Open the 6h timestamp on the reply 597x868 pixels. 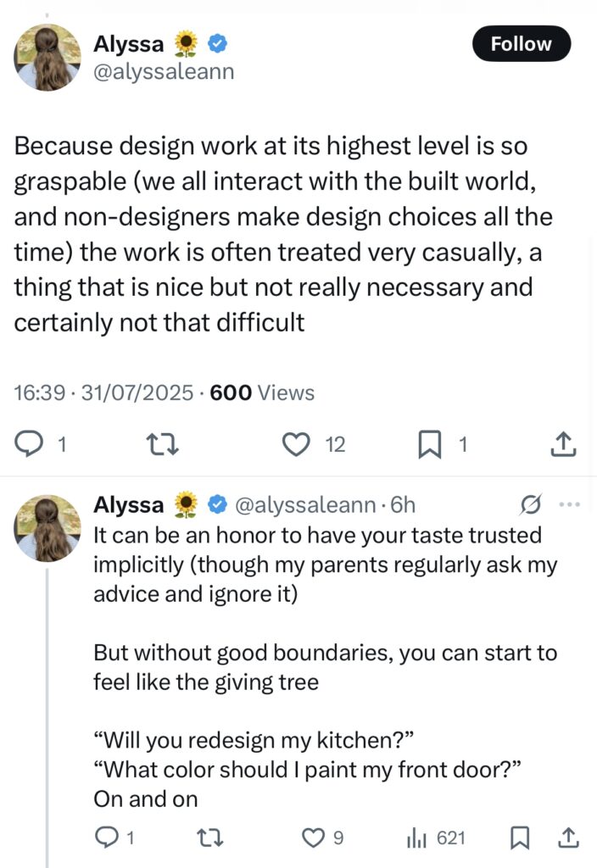point(404,505)
